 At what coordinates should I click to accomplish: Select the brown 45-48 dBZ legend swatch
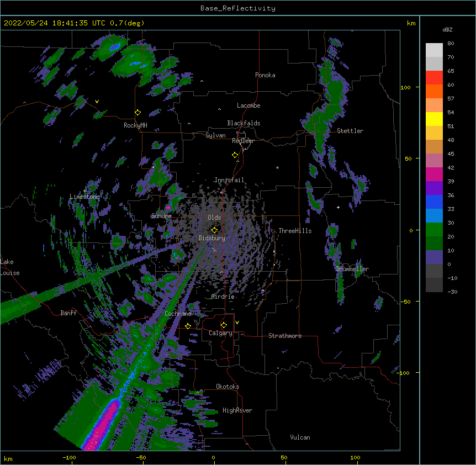coord(434,146)
